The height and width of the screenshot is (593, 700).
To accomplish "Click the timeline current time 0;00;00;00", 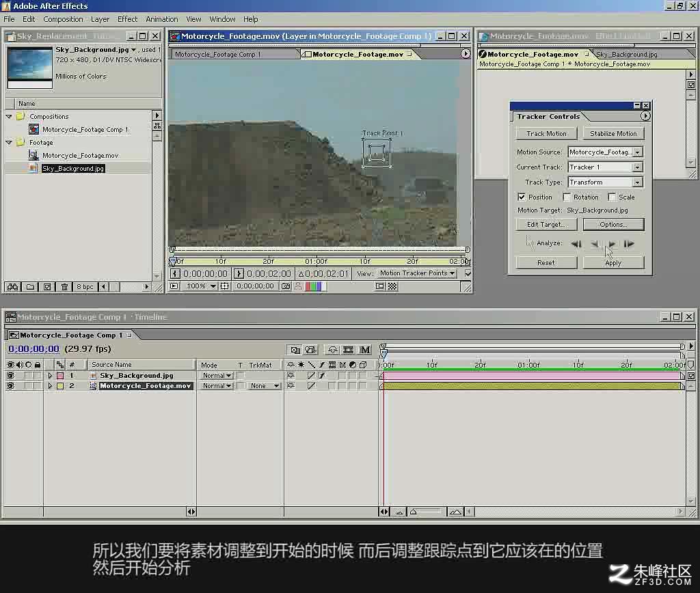I will click(x=34, y=349).
